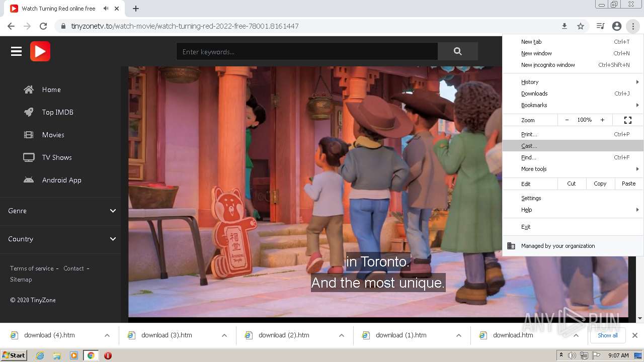
Task: Expand the Genre section
Action: 60,211
